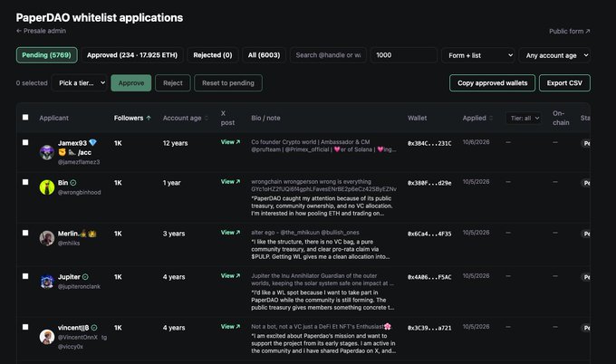Click Bin's 1 year account age
Image resolution: width=616 pixels, height=364 pixels.
[172, 183]
